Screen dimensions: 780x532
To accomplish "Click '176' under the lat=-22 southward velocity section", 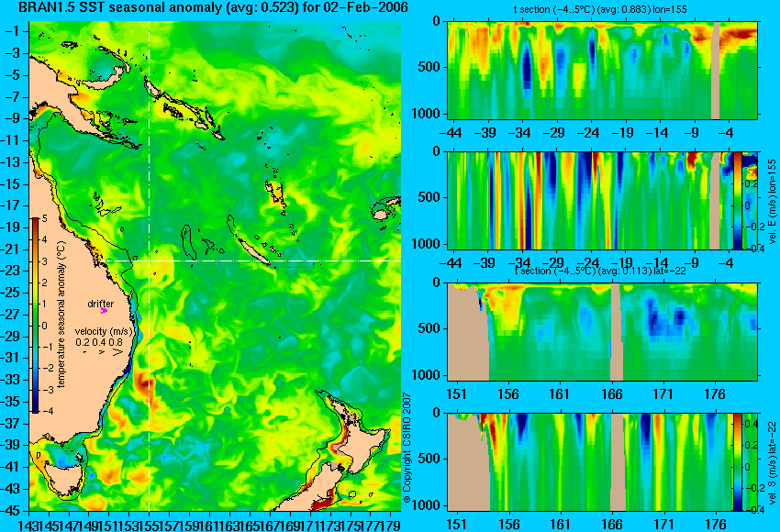I will coord(716,525).
